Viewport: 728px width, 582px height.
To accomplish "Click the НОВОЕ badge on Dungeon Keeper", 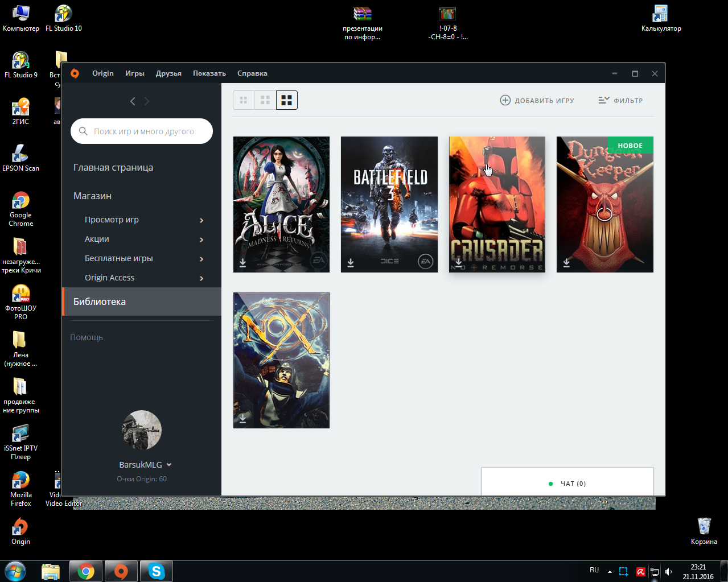I will tap(630, 146).
